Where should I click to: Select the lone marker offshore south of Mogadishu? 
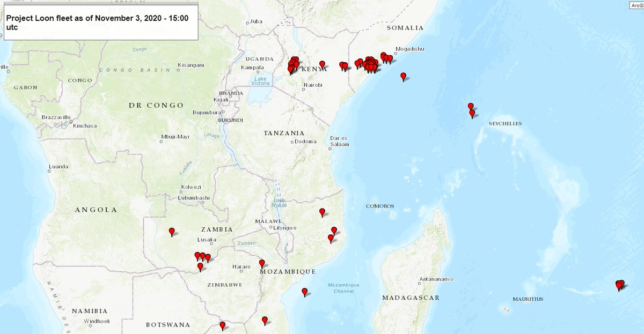pos(404,77)
